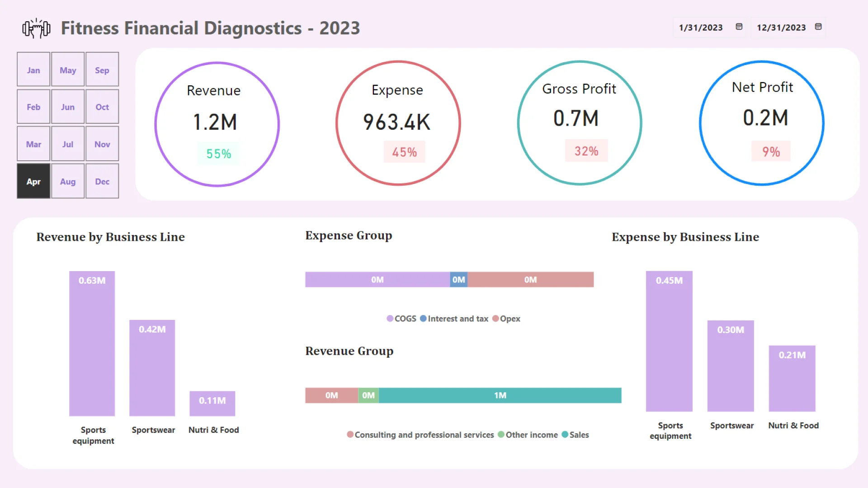Select the Jun month slicer
The width and height of the screenshot is (868, 488).
point(68,107)
